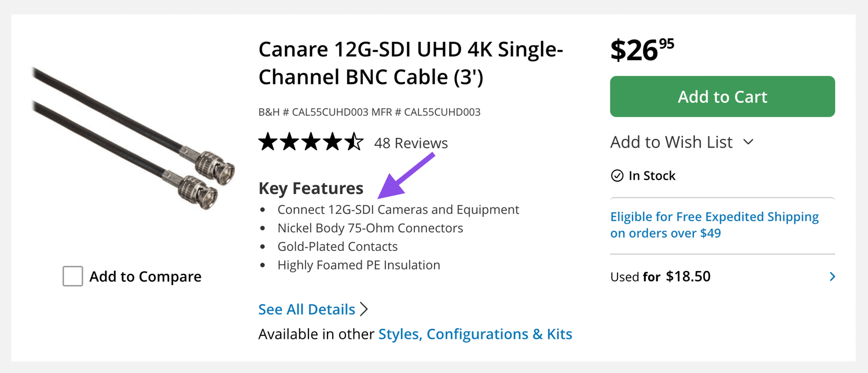Click the right arrow next to Used price
This screenshot has height=373, width=868.
(x=832, y=276)
